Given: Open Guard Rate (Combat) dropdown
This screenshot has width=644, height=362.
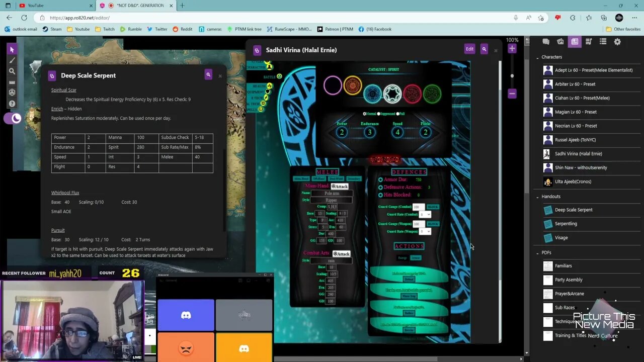Looking at the screenshot, I should 426,214.
